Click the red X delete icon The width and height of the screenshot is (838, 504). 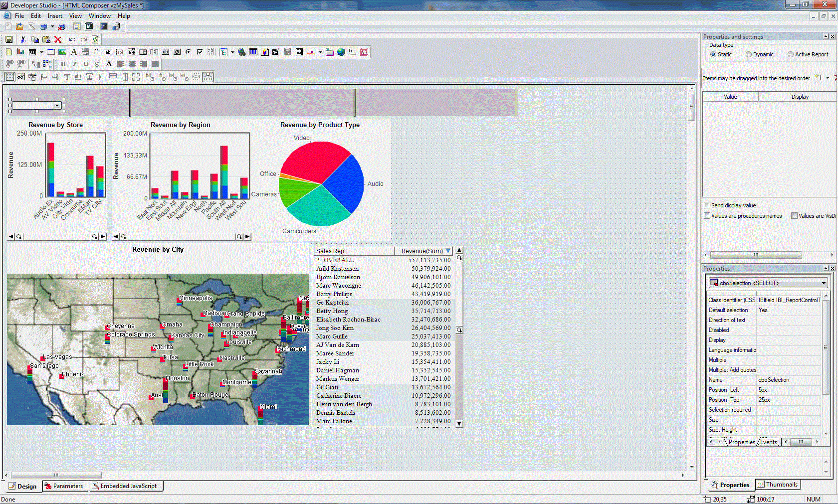(x=58, y=39)
